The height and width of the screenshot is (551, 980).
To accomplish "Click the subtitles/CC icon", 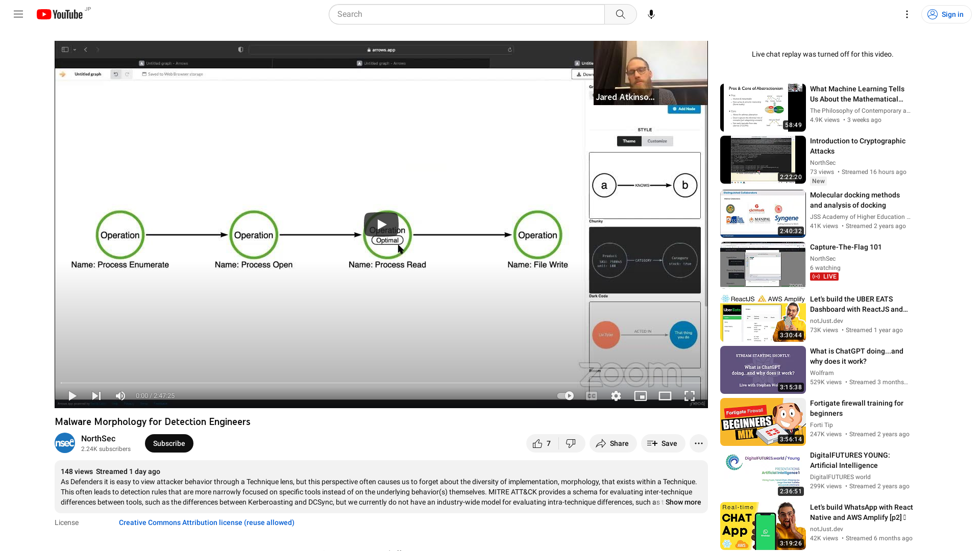I will [592, 395].
